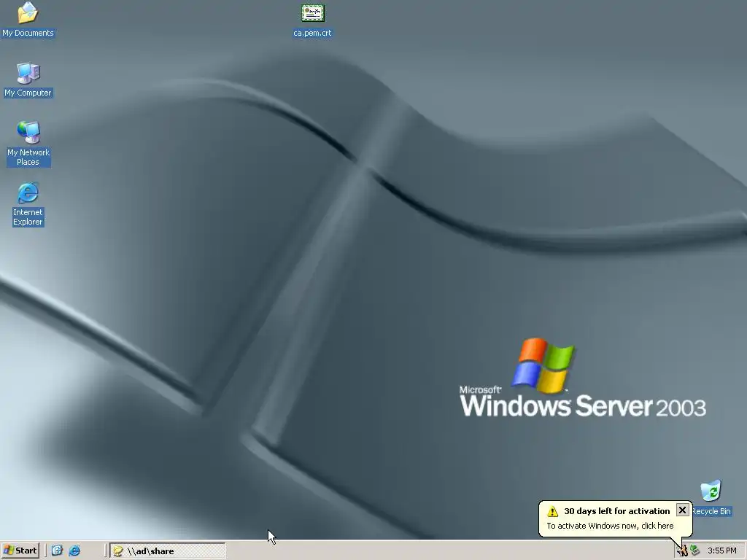This screenshot has height=560, width=747.
Task: Click the Show Desktop quick launch icon
Action: [57, 551]
